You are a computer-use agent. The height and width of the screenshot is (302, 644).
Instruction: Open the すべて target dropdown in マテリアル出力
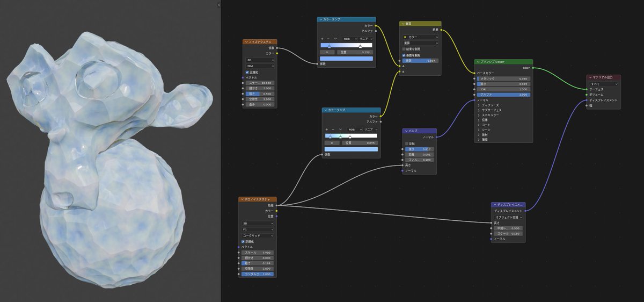(604, 84)
